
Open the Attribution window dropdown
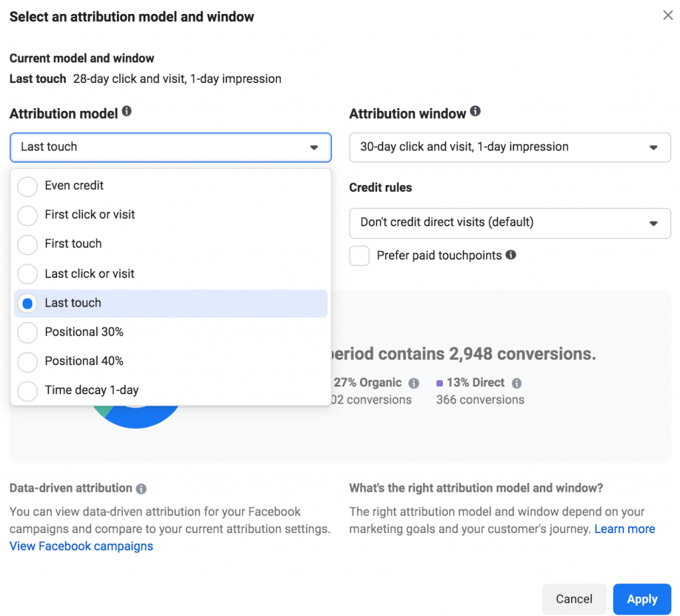click(510, 147)
